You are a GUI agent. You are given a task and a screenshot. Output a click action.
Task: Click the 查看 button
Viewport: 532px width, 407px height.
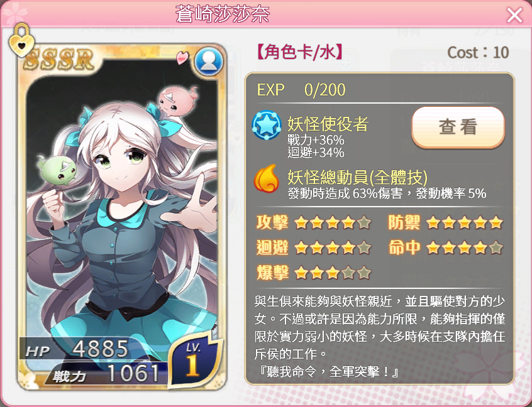point(458,127)
